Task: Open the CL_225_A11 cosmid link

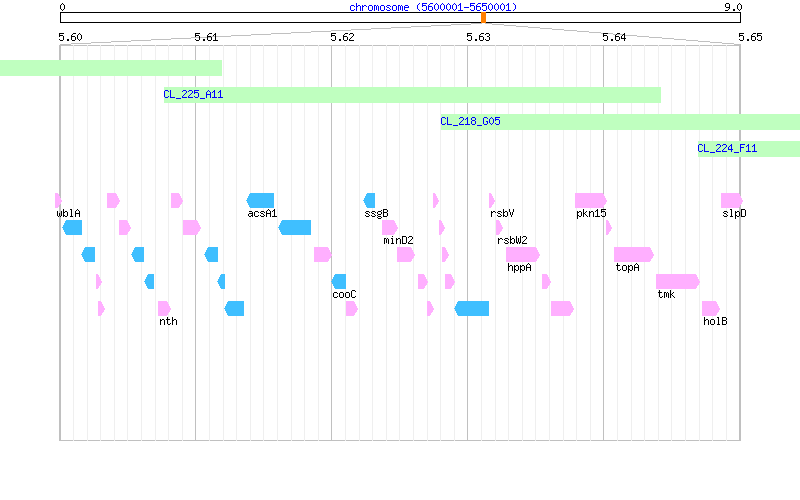Action: tap(193, 94)
